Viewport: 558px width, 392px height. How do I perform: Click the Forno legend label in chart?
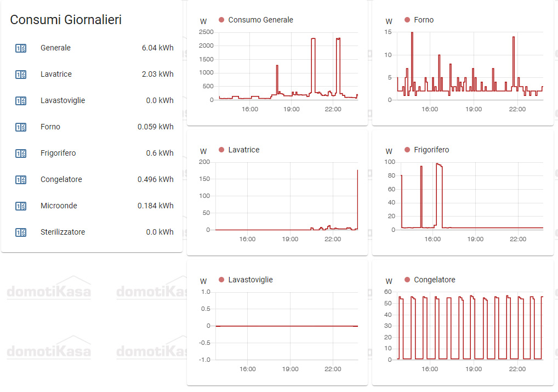pyautogui.click(x=424, y=20)
